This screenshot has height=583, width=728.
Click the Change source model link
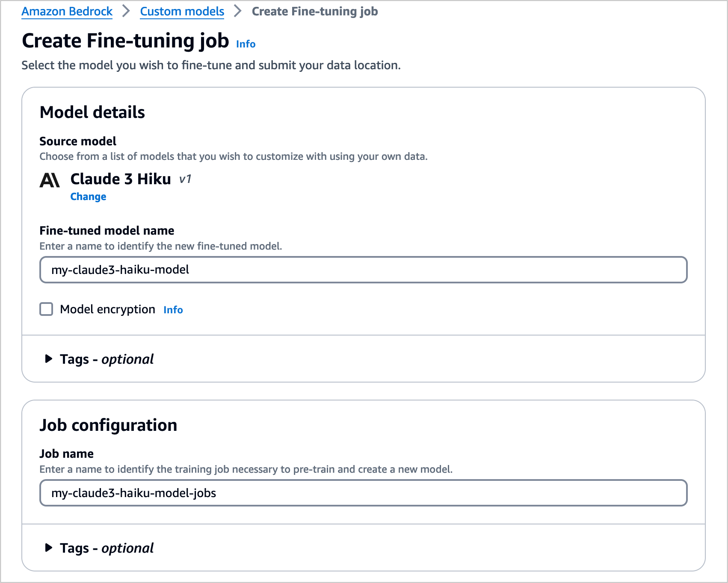88,197
